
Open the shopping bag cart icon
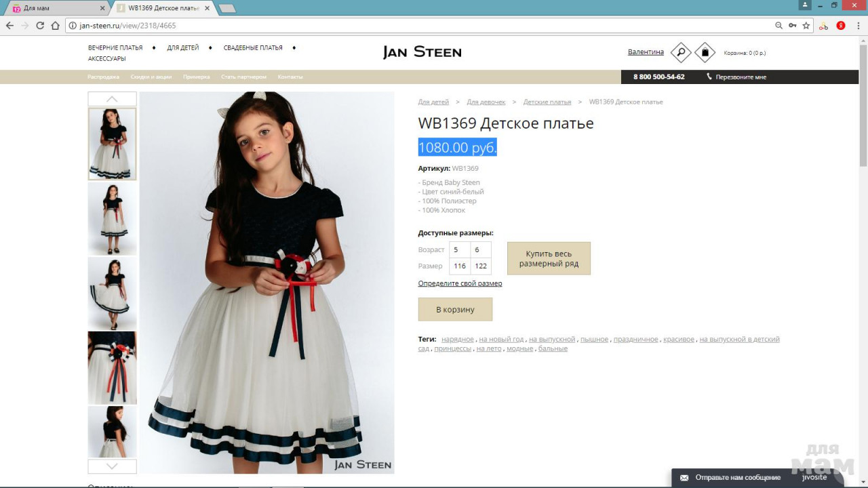pos(705,52)
